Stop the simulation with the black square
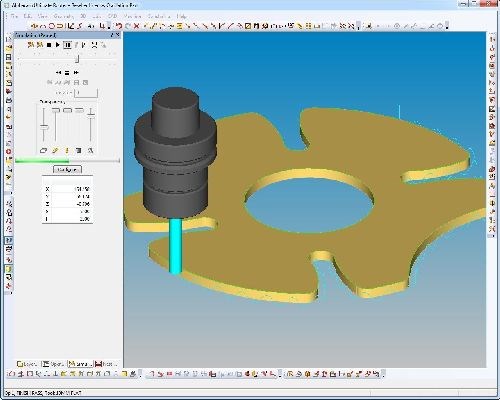This screenshot has width=500, height=400. tap(49, 45)
